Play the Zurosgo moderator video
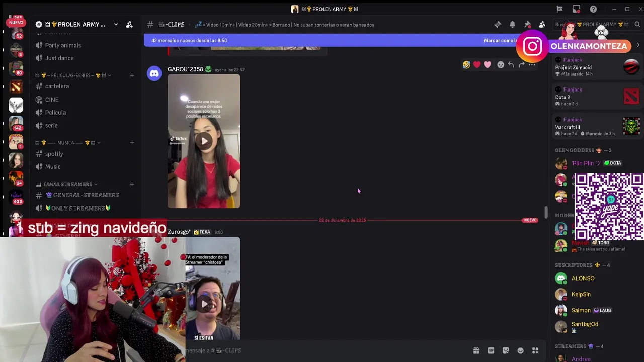Screen dimensions: 644x362 point(204,304)
